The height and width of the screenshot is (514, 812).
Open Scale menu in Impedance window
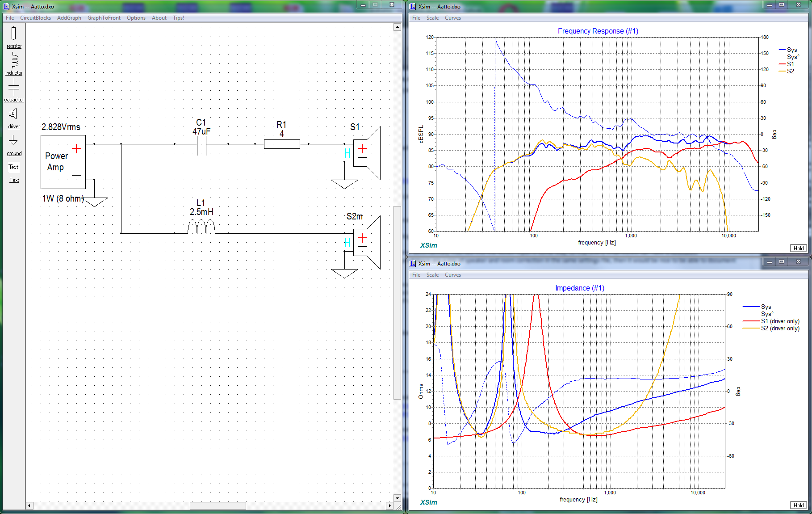click(x=432, y=275)
